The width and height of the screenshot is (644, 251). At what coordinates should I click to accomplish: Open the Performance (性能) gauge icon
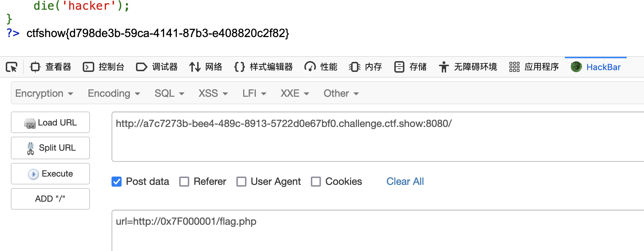pos(310,67)
